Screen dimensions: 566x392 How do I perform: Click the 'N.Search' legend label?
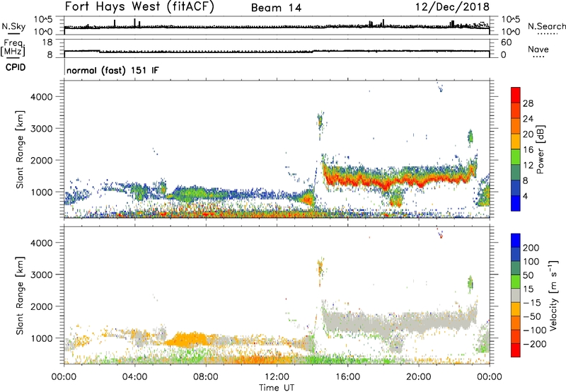pos(546,26)
